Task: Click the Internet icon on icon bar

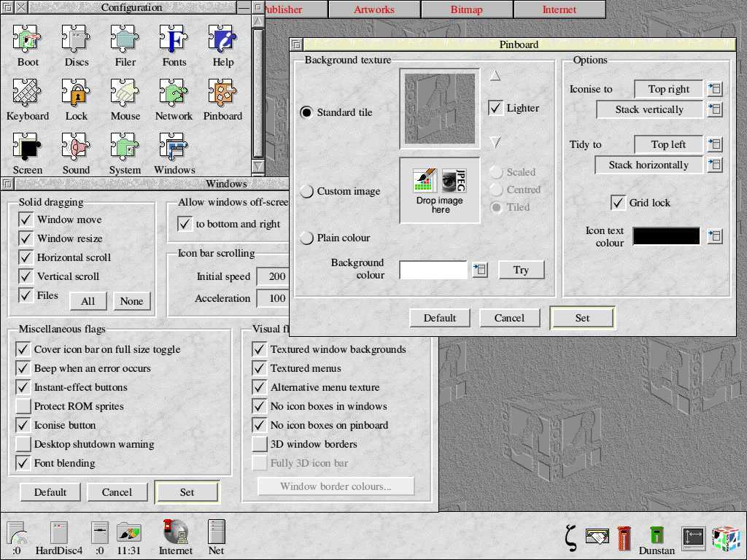Action: (175, 534)
